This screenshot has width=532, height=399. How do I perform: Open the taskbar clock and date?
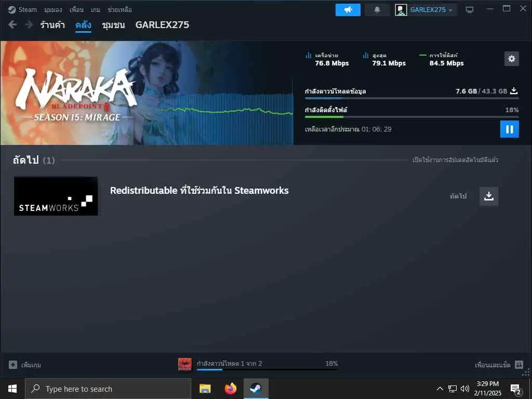pyautogui.click(x=487, y=389)
